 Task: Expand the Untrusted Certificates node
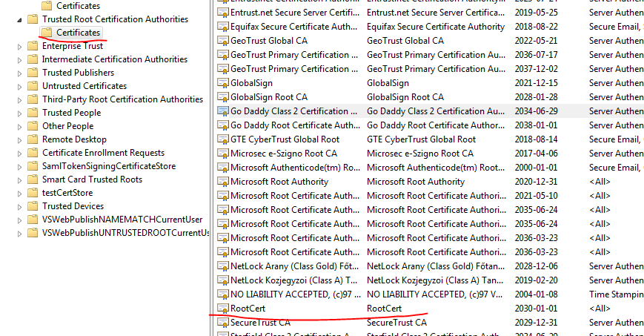pyautogui.click(x=19, y=86)
